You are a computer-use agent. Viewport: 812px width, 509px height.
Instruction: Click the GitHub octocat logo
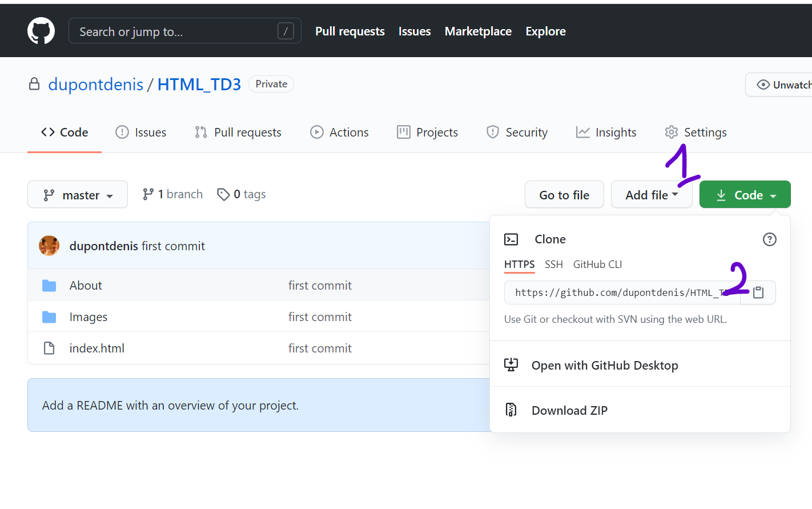(41, 31)
